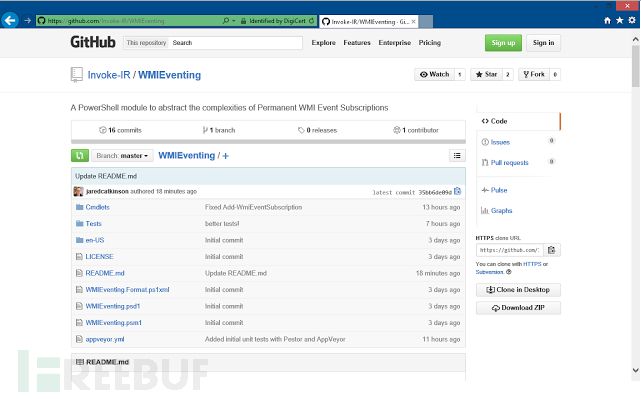Open the Pricing menu item
This screenshot has height=399, width=641.
[x=430, y=43]
